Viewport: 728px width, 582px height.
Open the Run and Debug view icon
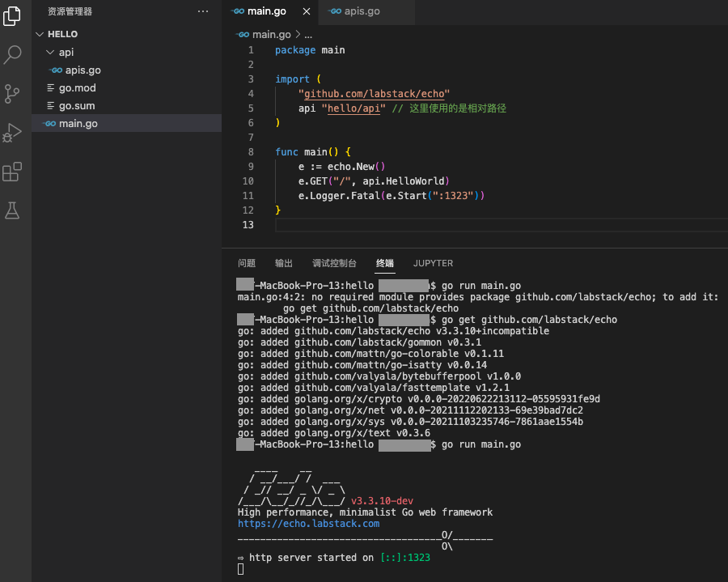pos(12,133)
